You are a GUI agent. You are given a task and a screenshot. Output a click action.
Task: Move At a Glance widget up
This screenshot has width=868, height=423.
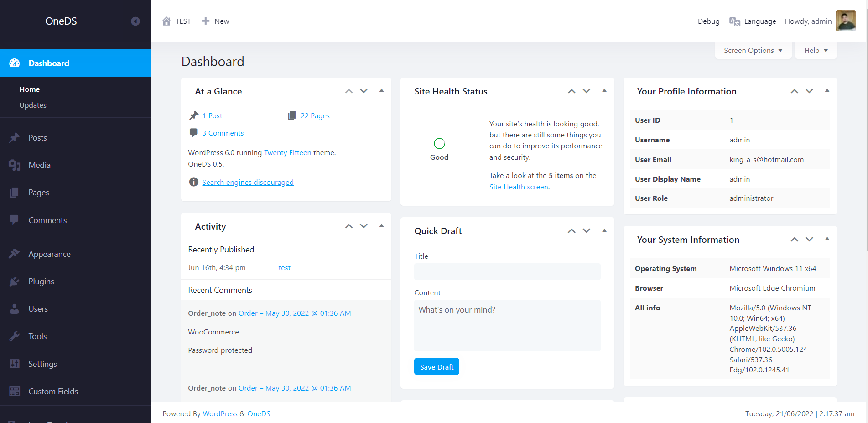click(x=349, y=91)
